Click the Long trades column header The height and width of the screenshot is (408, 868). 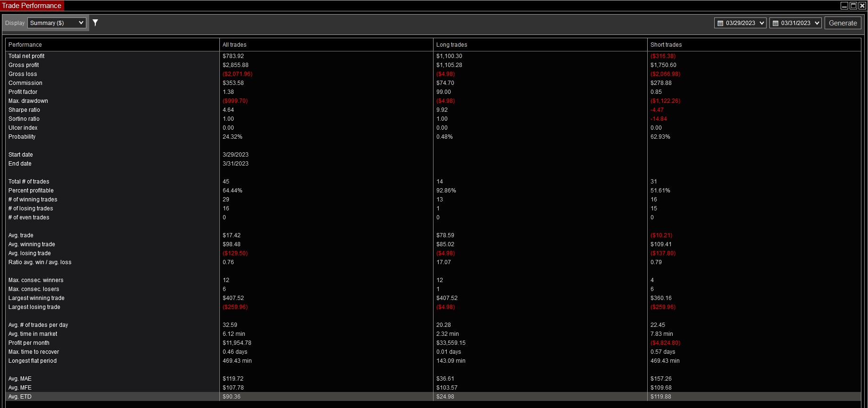tap(540, 45)
